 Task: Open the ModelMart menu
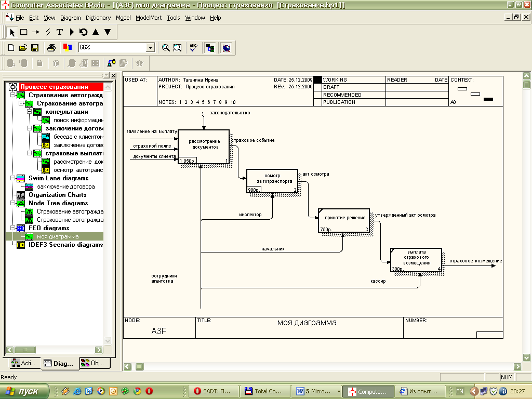149,18
